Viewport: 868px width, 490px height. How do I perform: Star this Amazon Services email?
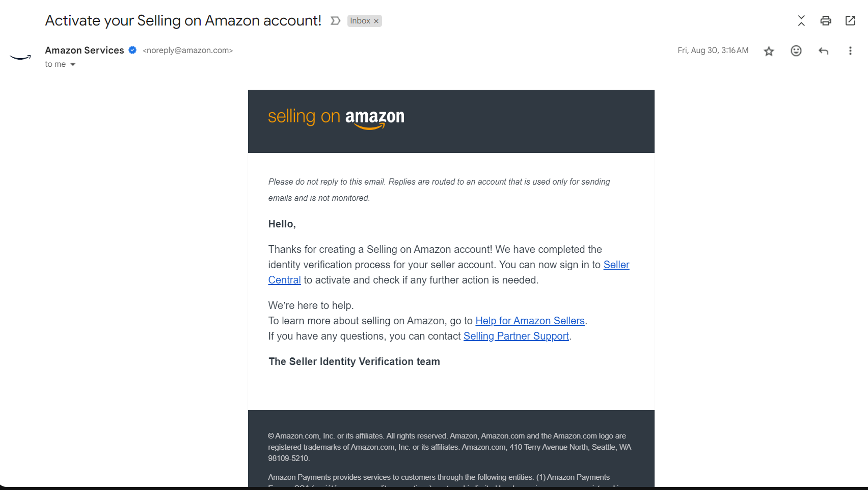[x=769, y=51]
